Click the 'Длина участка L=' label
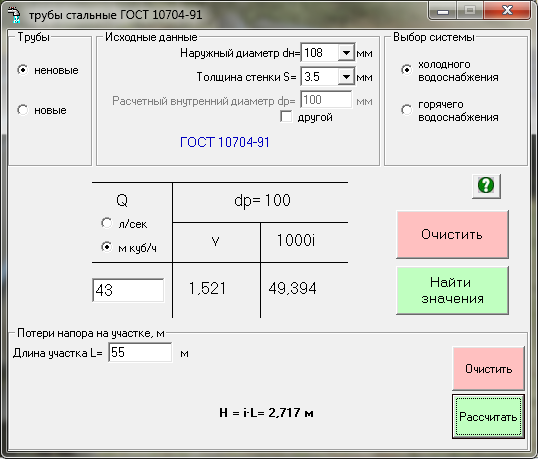 coord(58,353)
